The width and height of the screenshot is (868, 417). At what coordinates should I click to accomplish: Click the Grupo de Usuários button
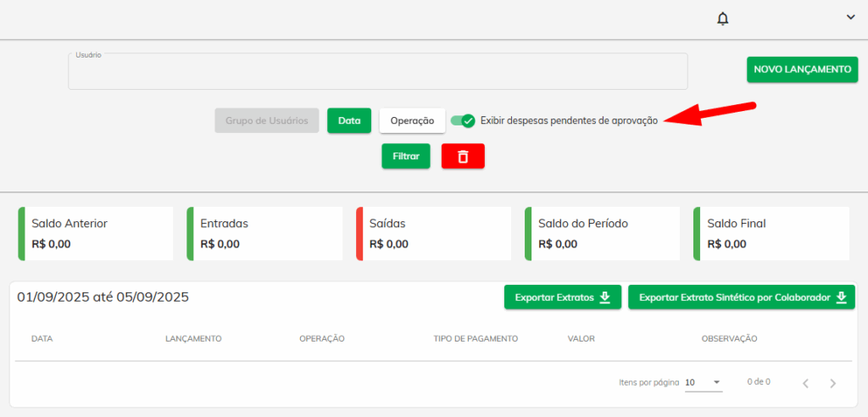pos(267,120)
